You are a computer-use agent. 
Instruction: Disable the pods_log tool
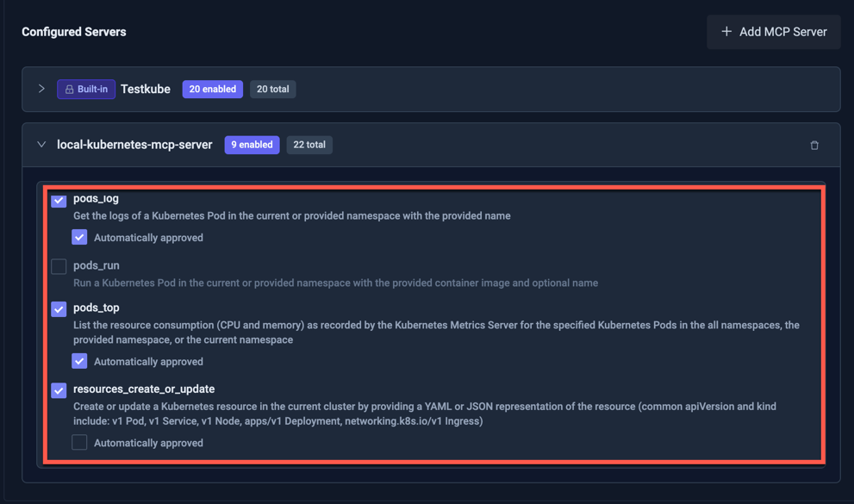point(59,201)
